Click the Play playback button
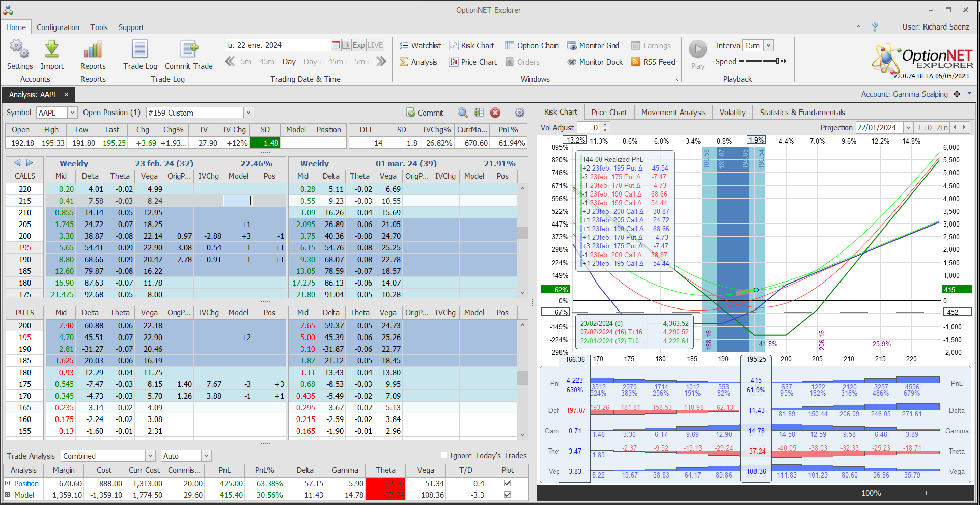This screenshot has height=505, width=980. [698, 55]
